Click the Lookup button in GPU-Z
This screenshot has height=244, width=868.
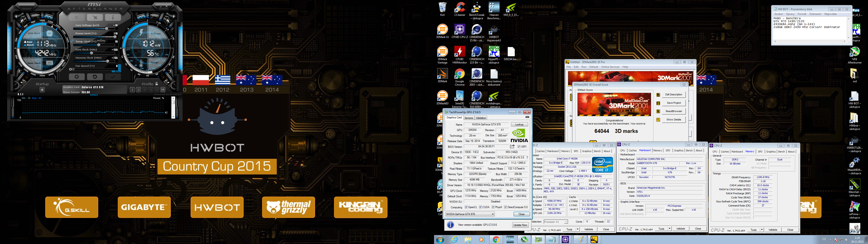click(519, 124)
